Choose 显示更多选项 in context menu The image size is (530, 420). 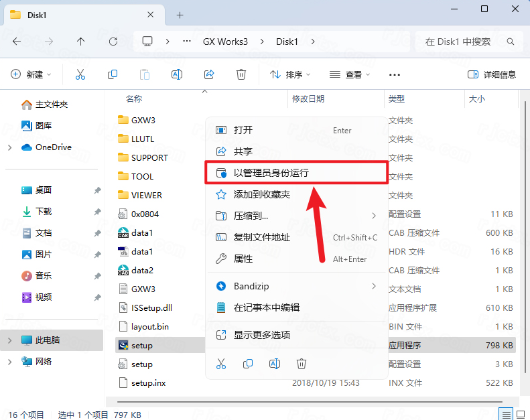[261, 335]
